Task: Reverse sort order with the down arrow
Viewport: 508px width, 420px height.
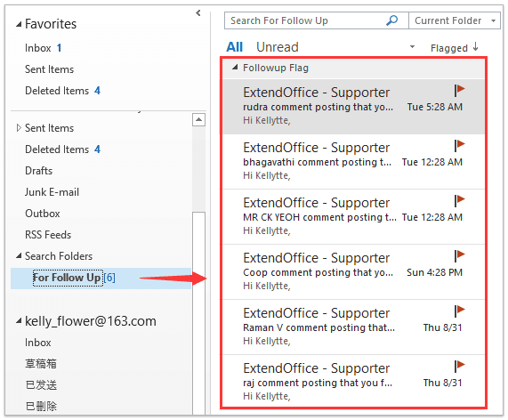Action: pyautogui.click(x=475, y=47)
